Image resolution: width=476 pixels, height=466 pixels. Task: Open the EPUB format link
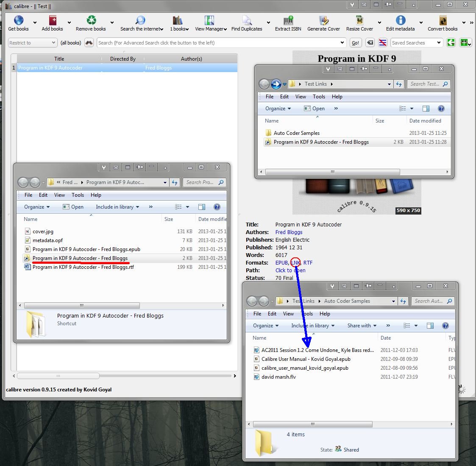coord(281,263)
